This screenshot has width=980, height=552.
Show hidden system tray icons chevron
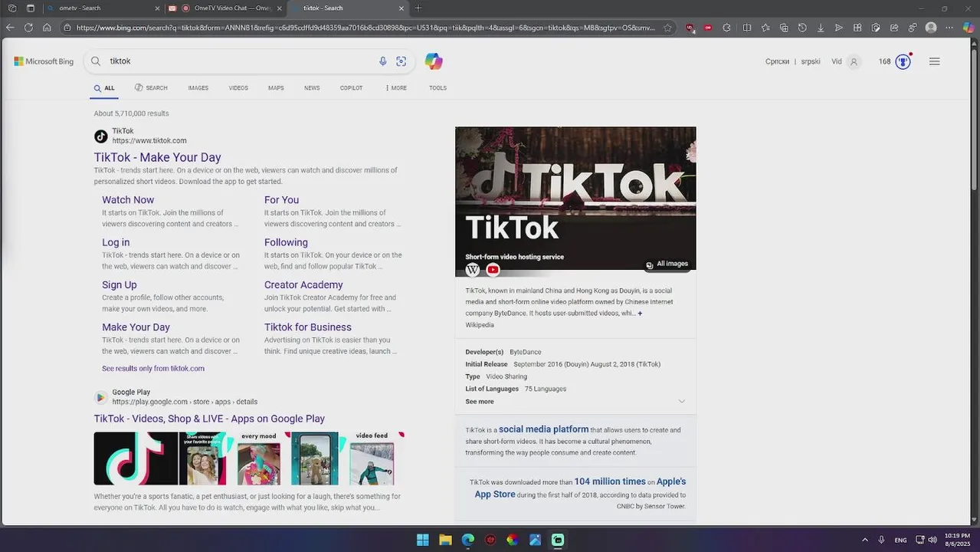pos(865,540)
